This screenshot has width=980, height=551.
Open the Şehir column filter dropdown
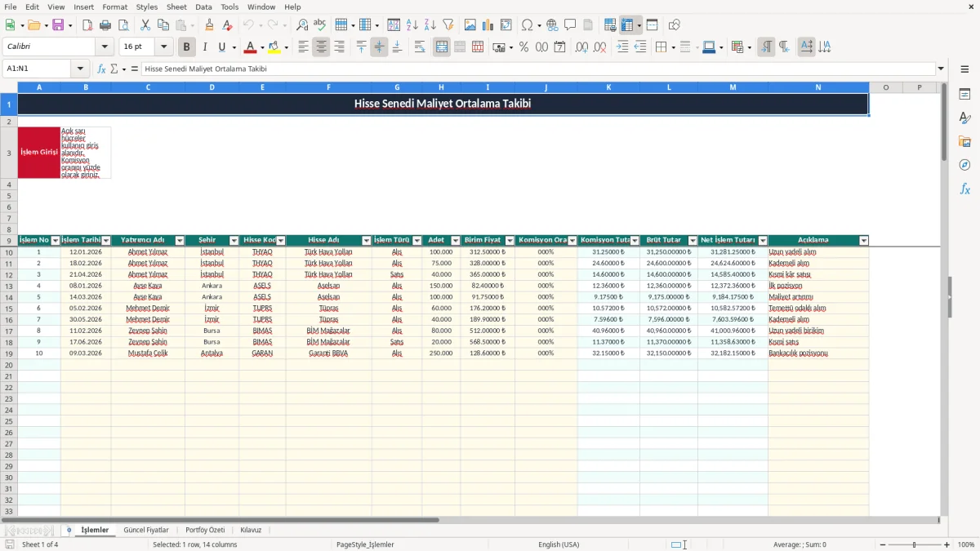[x=234, y=241]
